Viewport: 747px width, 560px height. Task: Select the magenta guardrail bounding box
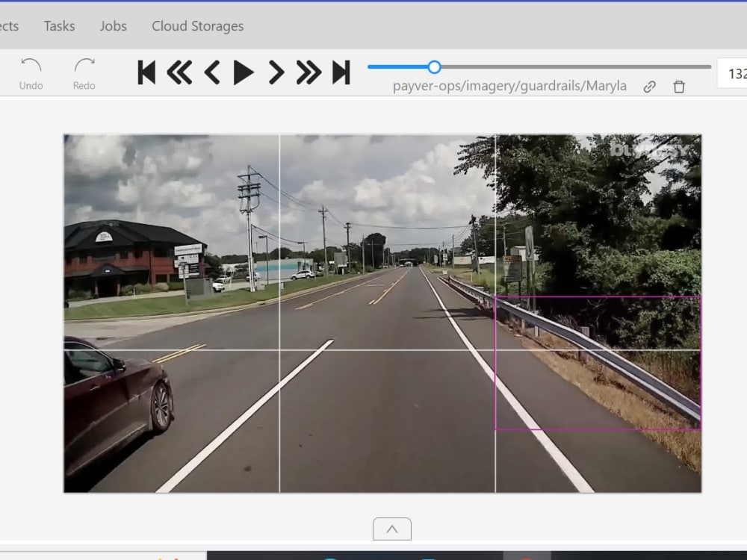click(x=598, y=363)
